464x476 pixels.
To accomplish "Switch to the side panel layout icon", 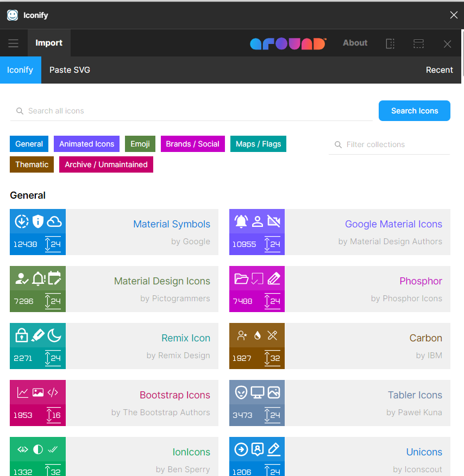I will (390, 43).
